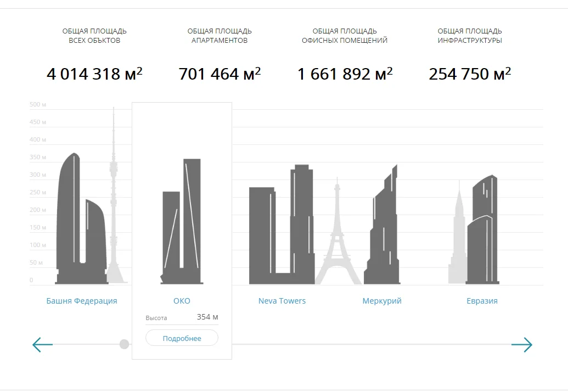The height and width of the screenshot is (392, 568).
Task: Click the 254 750 м² infrastructure figure
Action: click(x=470, y=74)
